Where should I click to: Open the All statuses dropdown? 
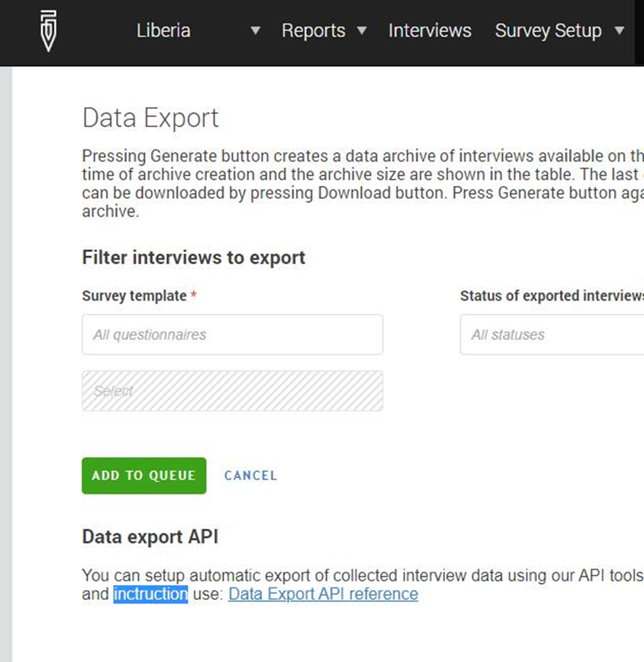point(552,335)
